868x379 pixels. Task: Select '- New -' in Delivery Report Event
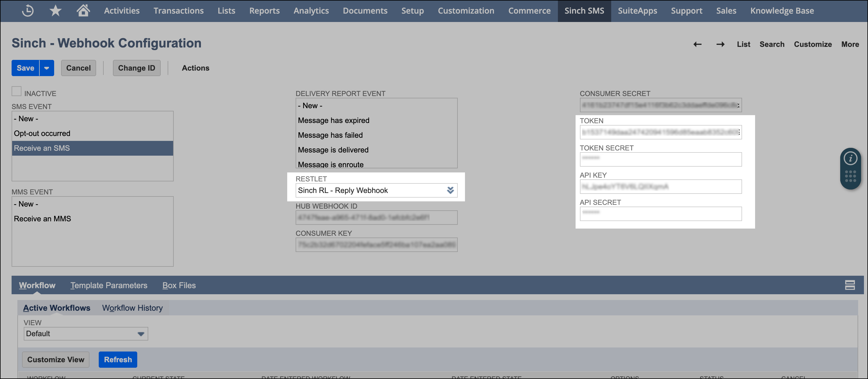tap(376, 106)
